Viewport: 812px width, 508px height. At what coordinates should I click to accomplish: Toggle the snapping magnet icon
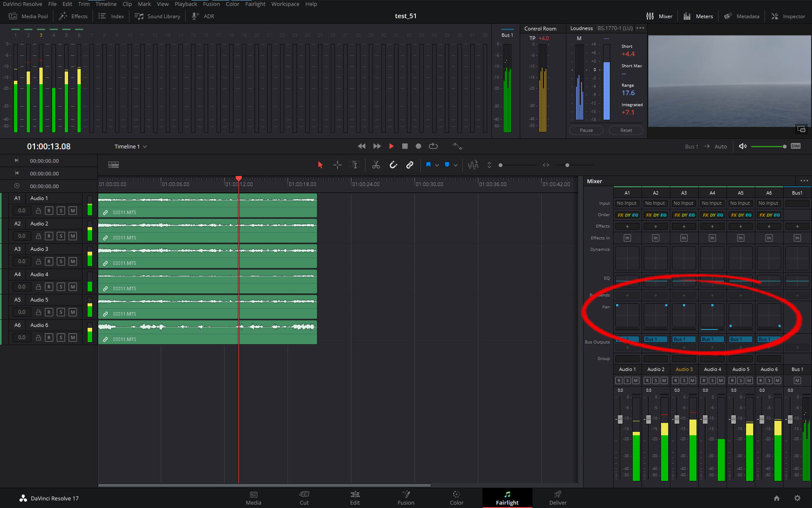pos(393,165)
